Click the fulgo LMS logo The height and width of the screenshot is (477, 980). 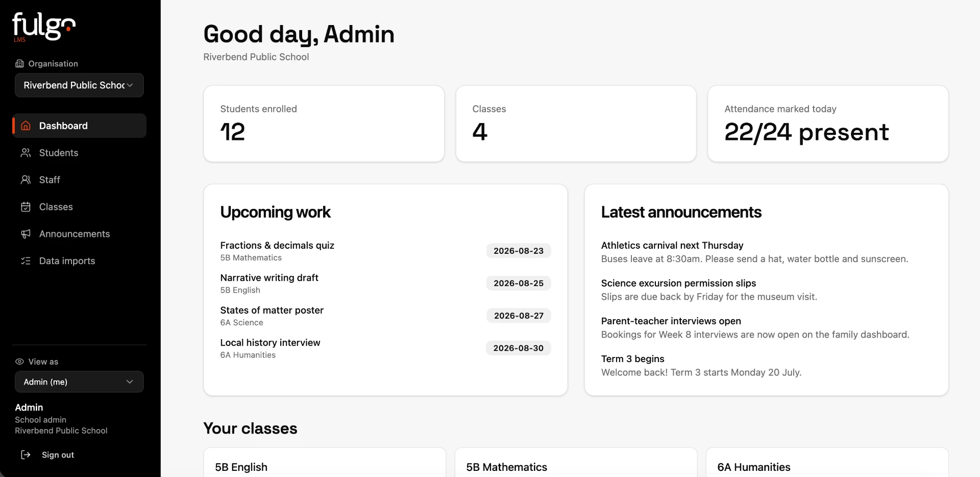(x=44, y=27)
